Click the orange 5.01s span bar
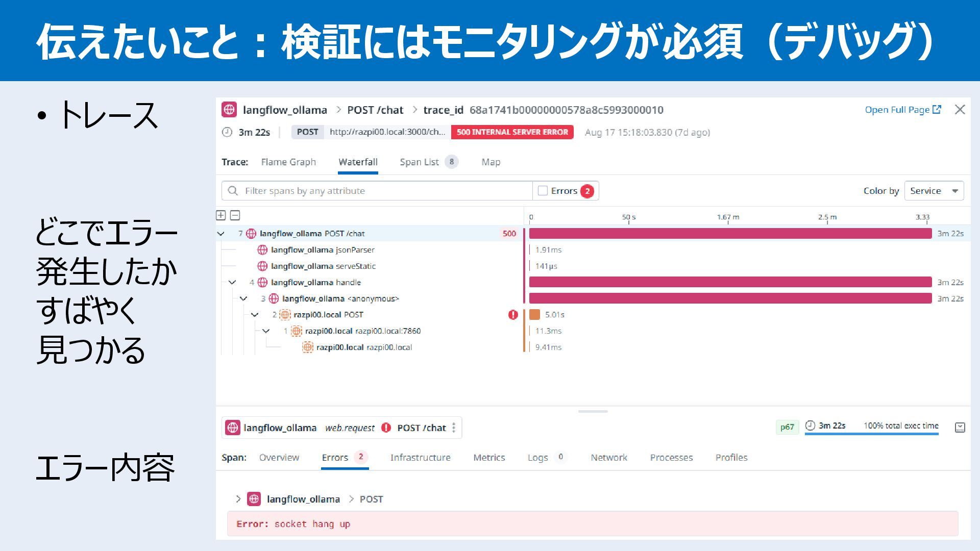This screenshot has width=980, height=551. tap(534, 315)
